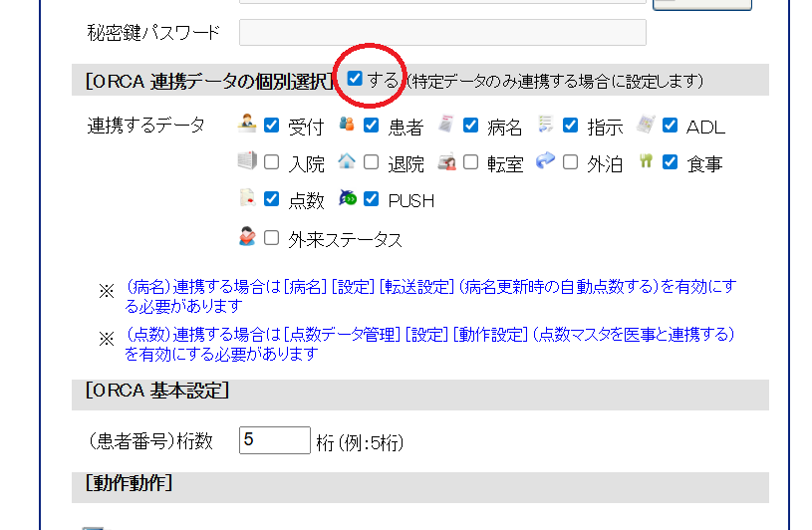Click the 受付 reception person icon
The image size is (812, 530).
click(x=247, y=125)
